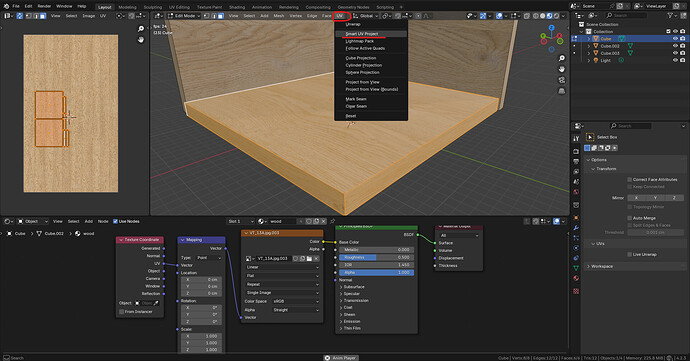Open the World properties tab icon
This screenshot has height=361, width=690.
click(576, 192)
